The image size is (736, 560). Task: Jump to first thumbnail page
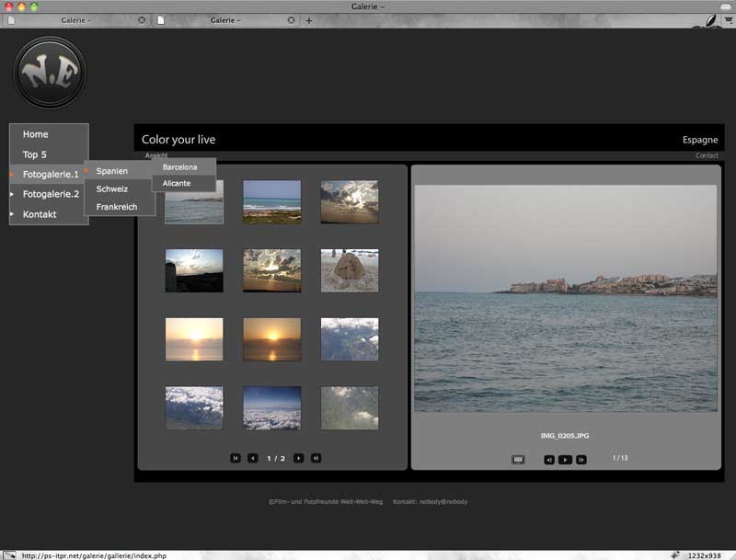tap(236, 458)
